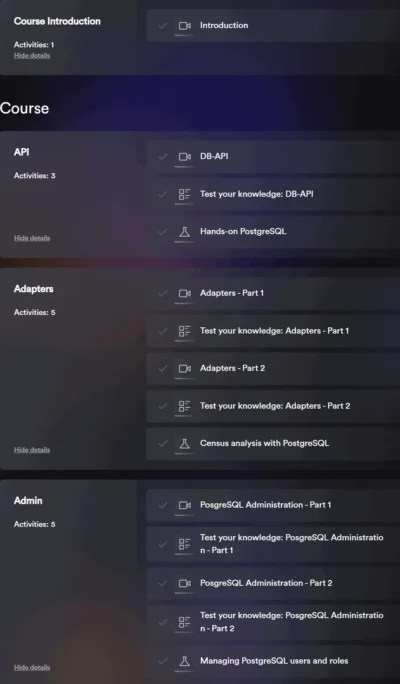Click quiz icon for PosgreSQL Administration Part 1 test
The height and width of the screenshot is (684, 400).
pyautogui.click(x=185, y=544)
